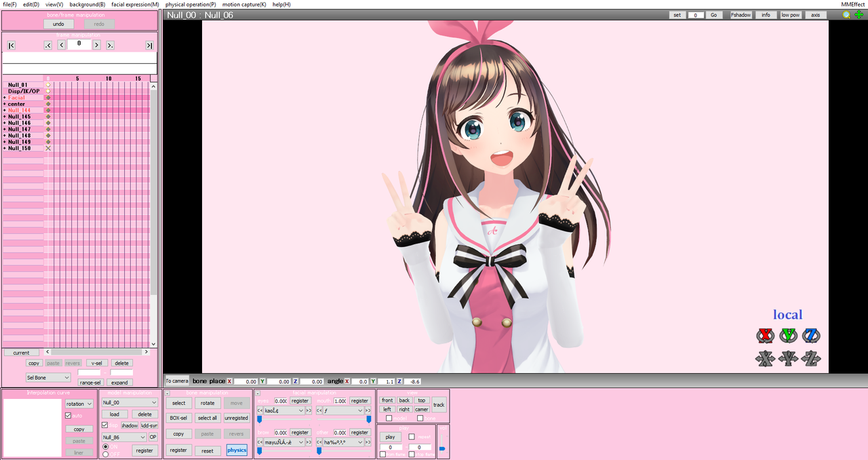Select previous mouth morph with << button
The width and height of the screenshot is (868, 460).
click(319, 410)
